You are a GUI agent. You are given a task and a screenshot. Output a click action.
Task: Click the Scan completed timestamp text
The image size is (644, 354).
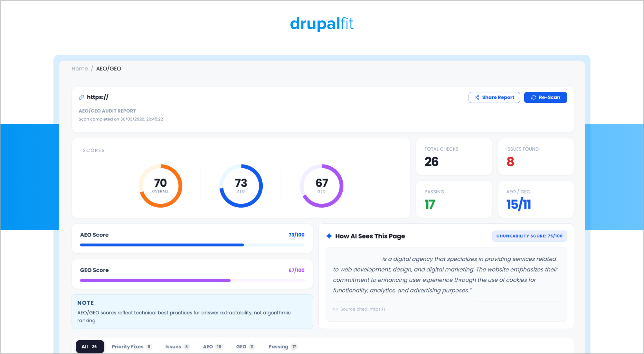pyautogui.click(x=121, y=119)
